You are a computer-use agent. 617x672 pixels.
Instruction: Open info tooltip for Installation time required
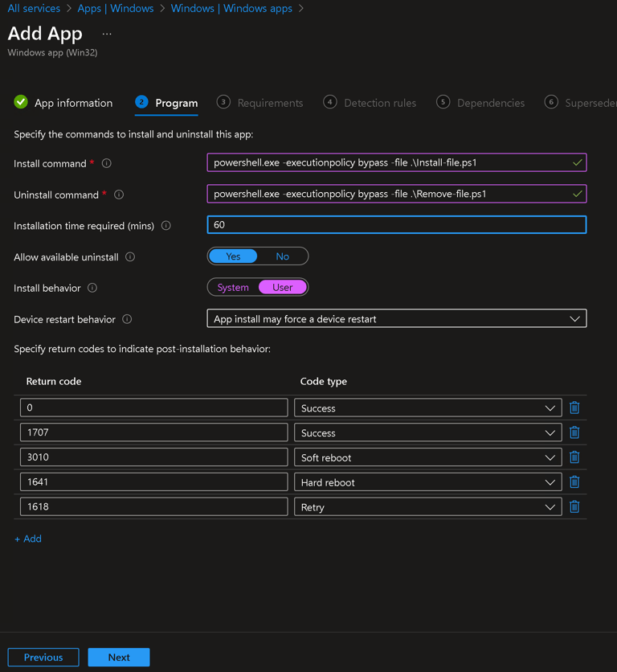click(165, 226)
